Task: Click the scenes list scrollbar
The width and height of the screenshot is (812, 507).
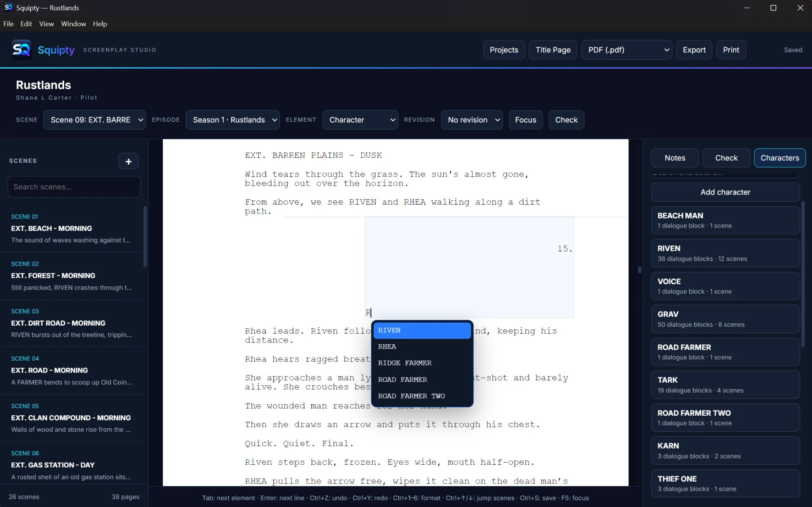Action: click(x=145, y=237)
